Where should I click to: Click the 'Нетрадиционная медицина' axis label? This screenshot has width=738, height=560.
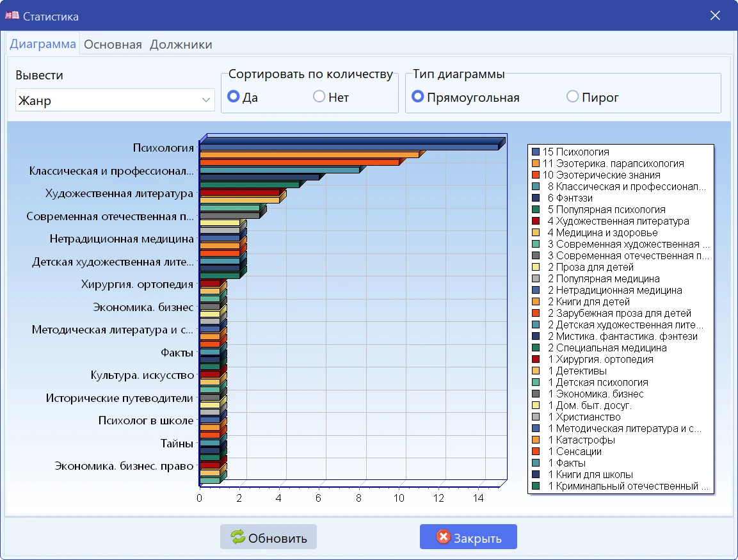pos(122,239)
